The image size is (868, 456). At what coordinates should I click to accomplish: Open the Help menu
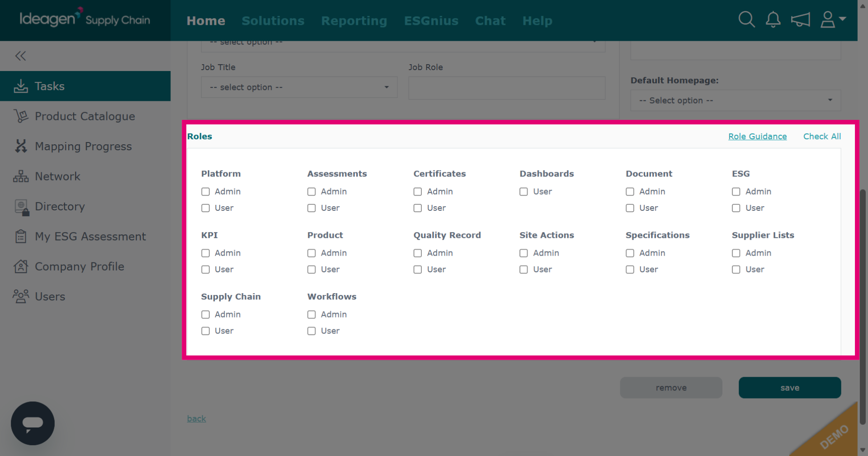click(537, 21)
